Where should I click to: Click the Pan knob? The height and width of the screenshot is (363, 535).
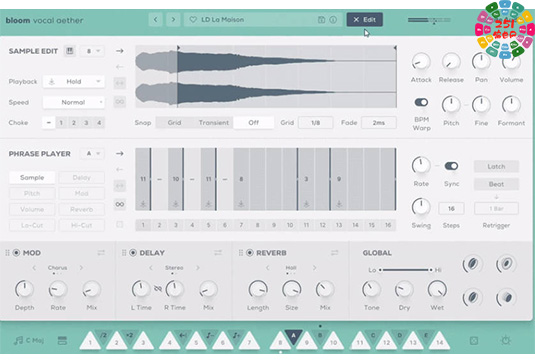(x=481, y=62)
